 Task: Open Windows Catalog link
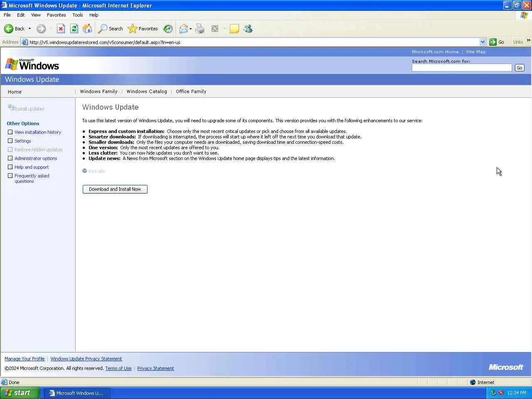click(147, 91)
